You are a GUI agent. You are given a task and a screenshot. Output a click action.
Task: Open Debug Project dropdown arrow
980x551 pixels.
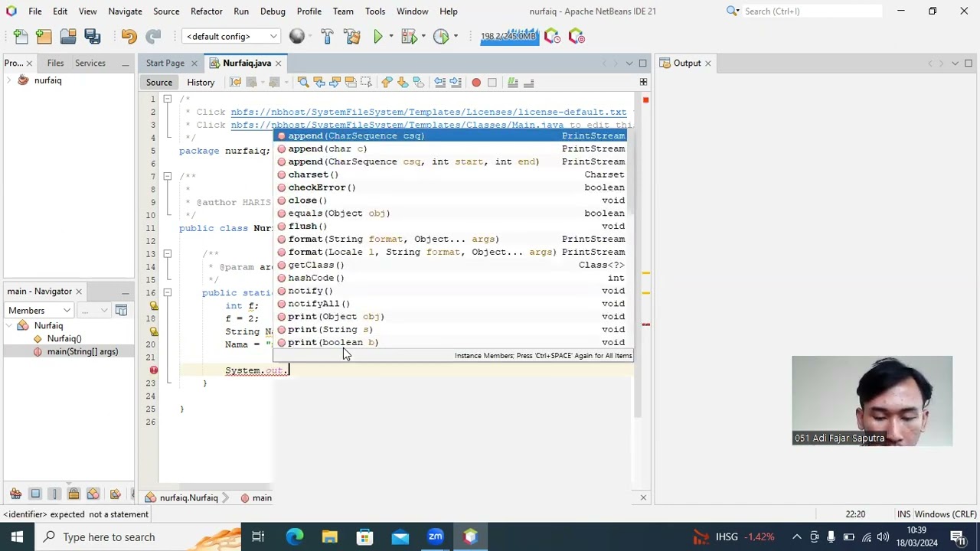423,36
